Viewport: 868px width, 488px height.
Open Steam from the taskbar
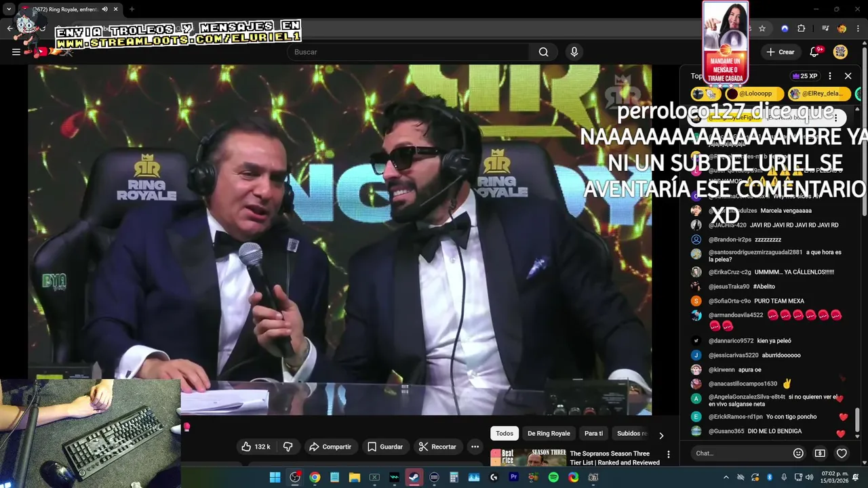[x=414, y=477]
